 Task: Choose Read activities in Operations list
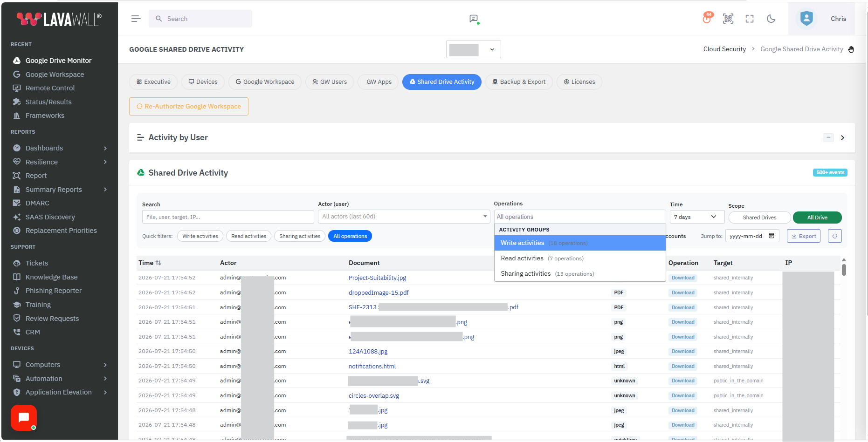[580, 258]
